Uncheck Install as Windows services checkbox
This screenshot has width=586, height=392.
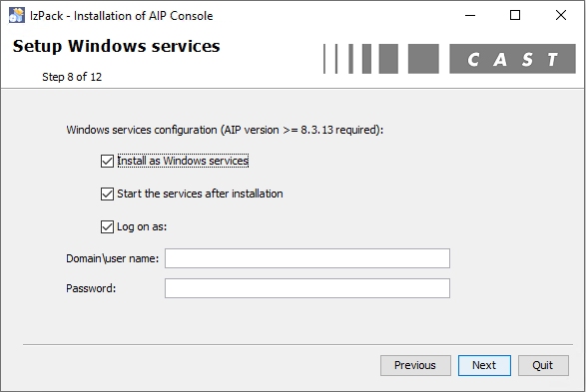coord(107,161)
